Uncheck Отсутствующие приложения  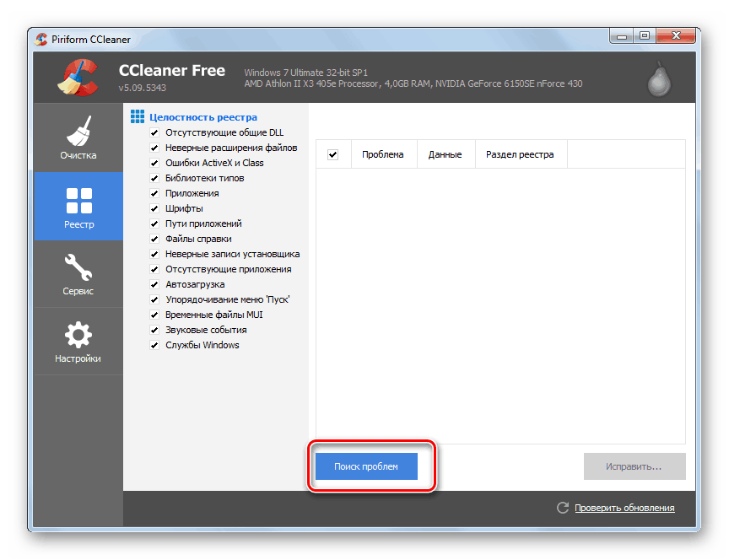tap(154, 269)
